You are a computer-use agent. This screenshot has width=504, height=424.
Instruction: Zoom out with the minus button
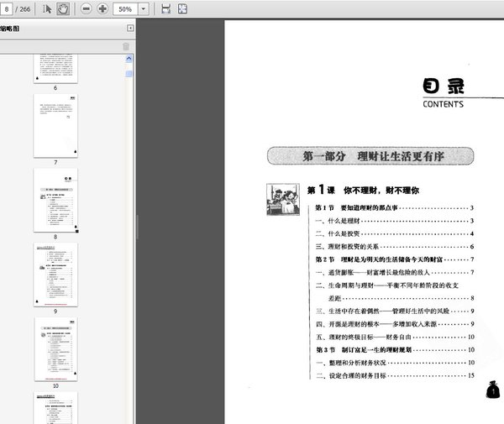(86, 9)
